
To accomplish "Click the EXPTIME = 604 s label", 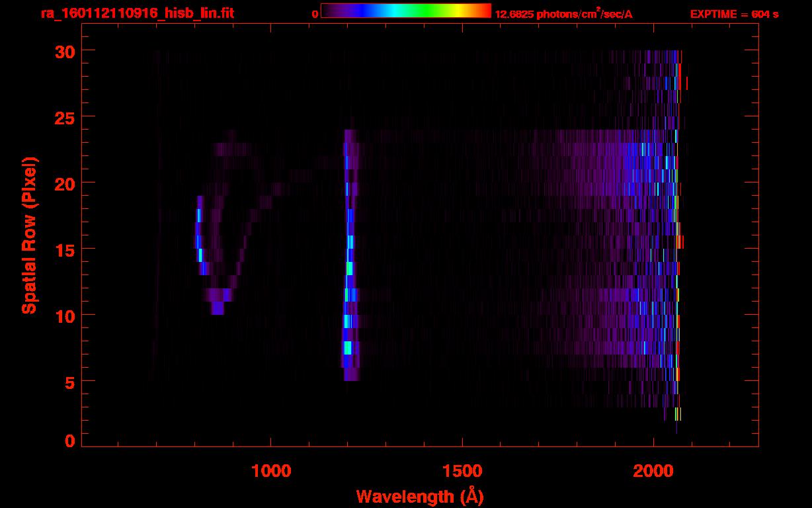I will coord(734,14).
